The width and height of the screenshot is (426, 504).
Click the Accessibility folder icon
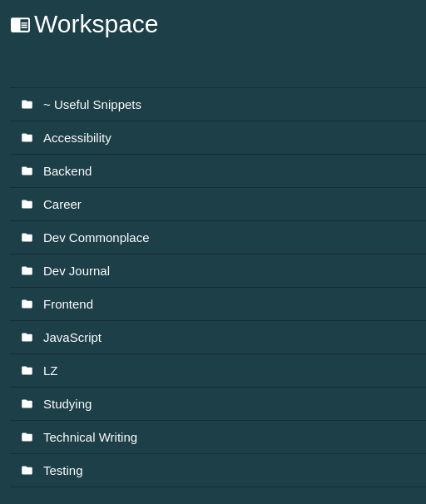tap(27, 138)
